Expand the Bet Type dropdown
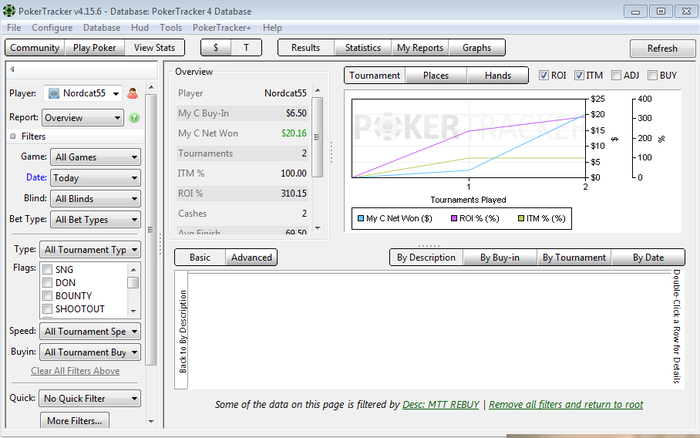This screenshot has height=438, width=700. coord(96,220)
